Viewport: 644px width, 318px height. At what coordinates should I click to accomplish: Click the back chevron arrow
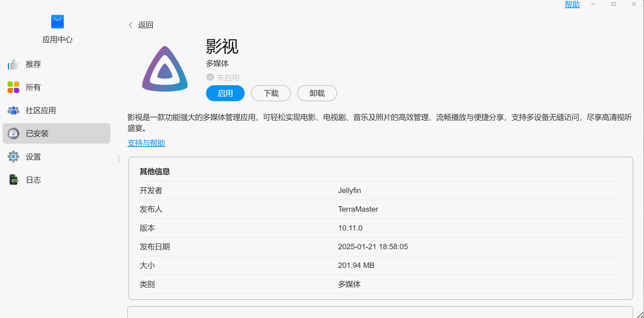pyautogui.click(x=131, y=25)
